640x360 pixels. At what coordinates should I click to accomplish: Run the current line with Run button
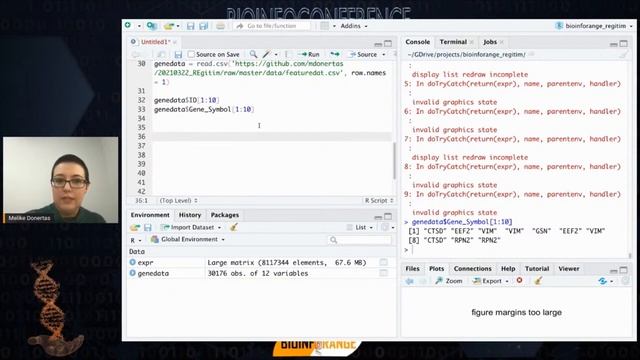tap(309, 54)
